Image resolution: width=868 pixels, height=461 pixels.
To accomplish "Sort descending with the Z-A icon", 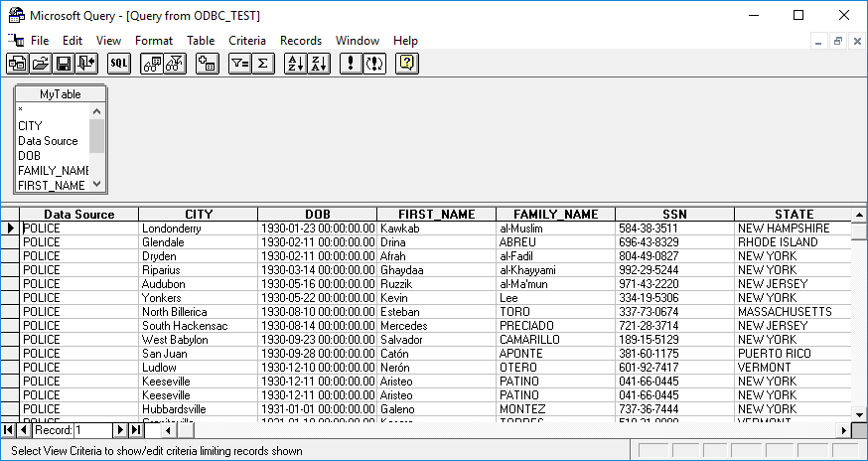I will click(319, 64).
